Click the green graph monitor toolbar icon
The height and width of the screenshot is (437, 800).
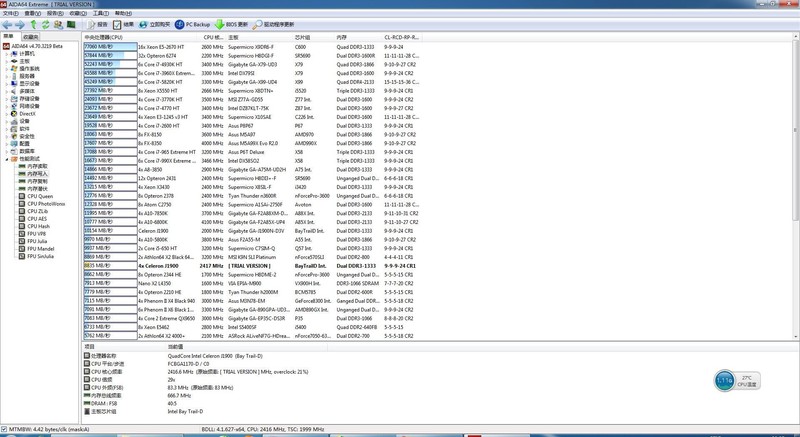click(71, 24)
